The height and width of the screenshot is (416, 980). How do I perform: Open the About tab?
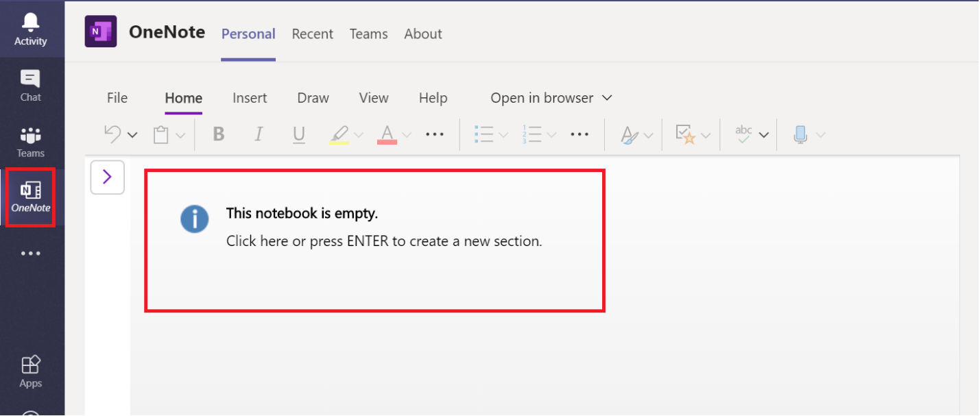pos(423,34)
